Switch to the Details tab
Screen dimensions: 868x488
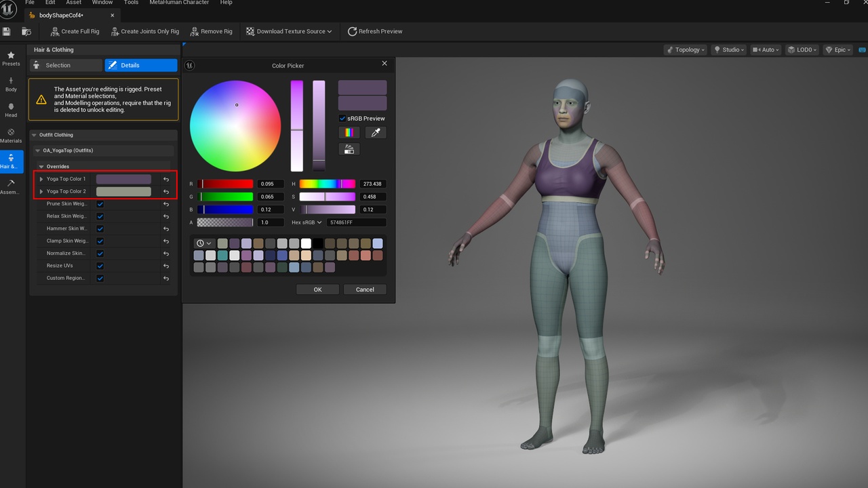point(141,65)
